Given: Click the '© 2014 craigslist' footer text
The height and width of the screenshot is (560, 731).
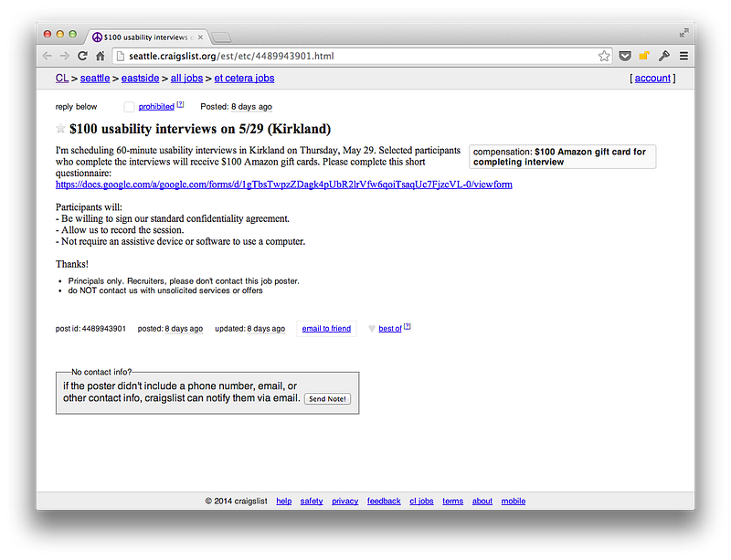Looking at the screenshot, I should pos(237,502).
